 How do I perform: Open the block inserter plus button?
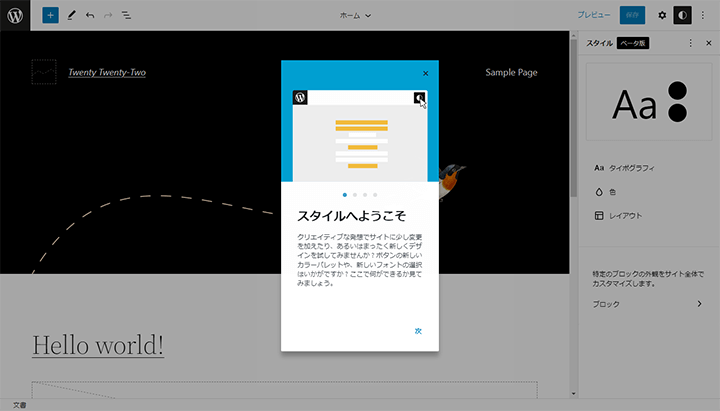[x=50, y=15]
